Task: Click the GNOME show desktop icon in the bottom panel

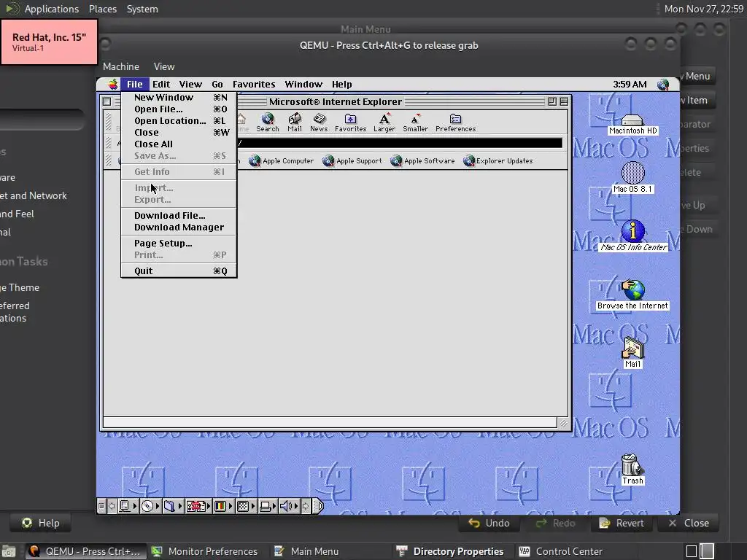Action: point(8,551)
